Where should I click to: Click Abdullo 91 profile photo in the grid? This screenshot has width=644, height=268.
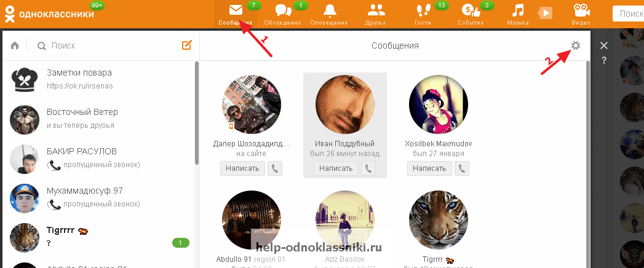(x=252, y=221)
